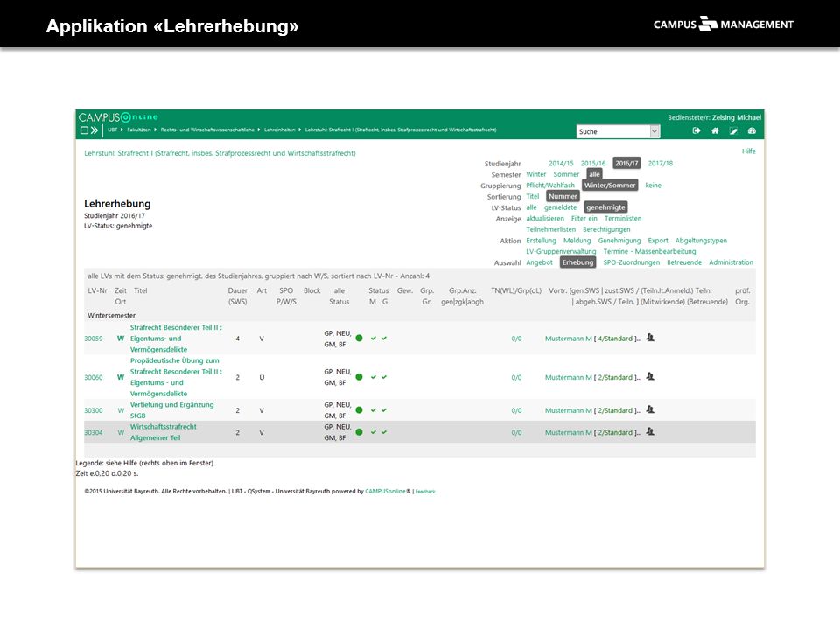Switch Studienjahr to 2017/18

pos(661,164)
